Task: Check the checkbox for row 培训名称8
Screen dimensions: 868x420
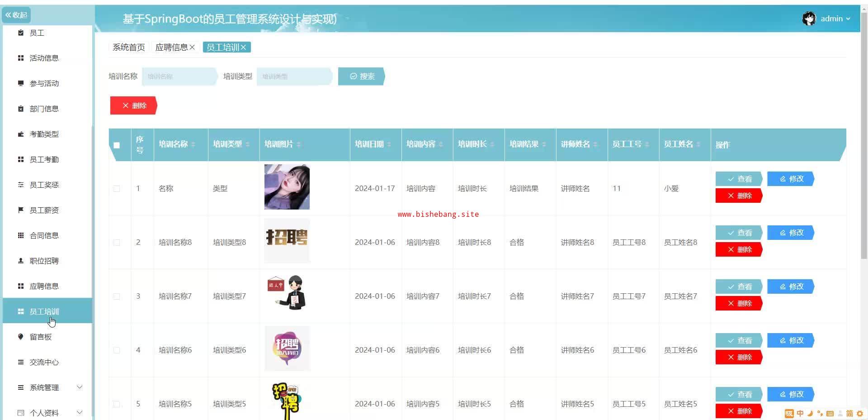Action: pos(117,243)
